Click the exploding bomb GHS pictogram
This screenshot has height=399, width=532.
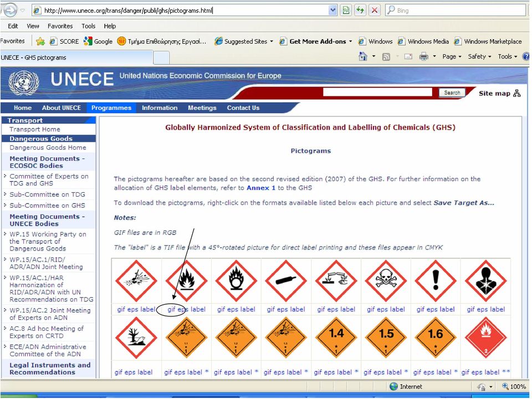tap(136, 280)
